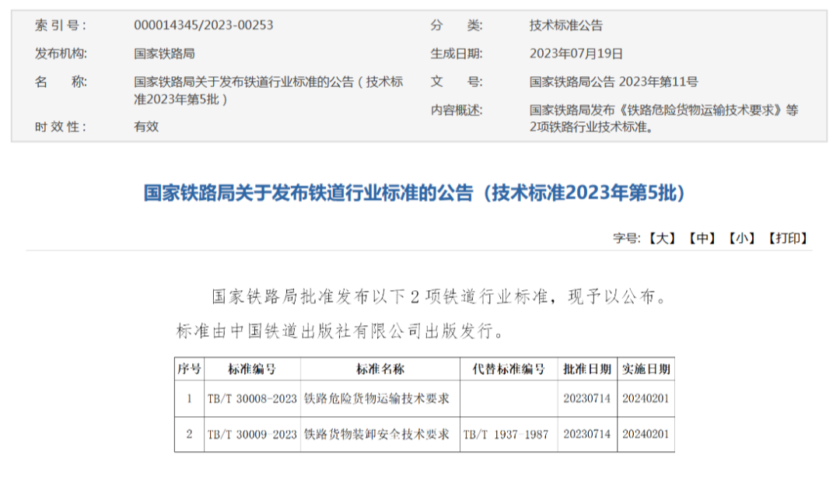Screen dimensions: 840x504
Task: Click the 实施日期 column header
Action: [646, 369]
